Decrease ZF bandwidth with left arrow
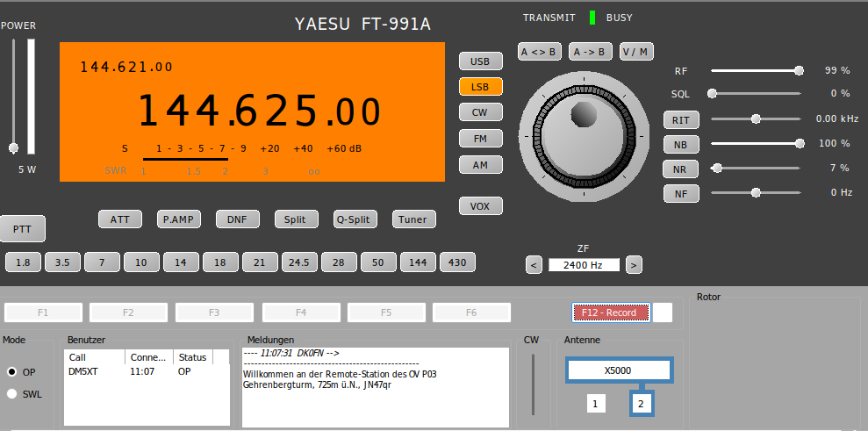Viewport: 868px width, 431px height. click(x=534, y=265)
